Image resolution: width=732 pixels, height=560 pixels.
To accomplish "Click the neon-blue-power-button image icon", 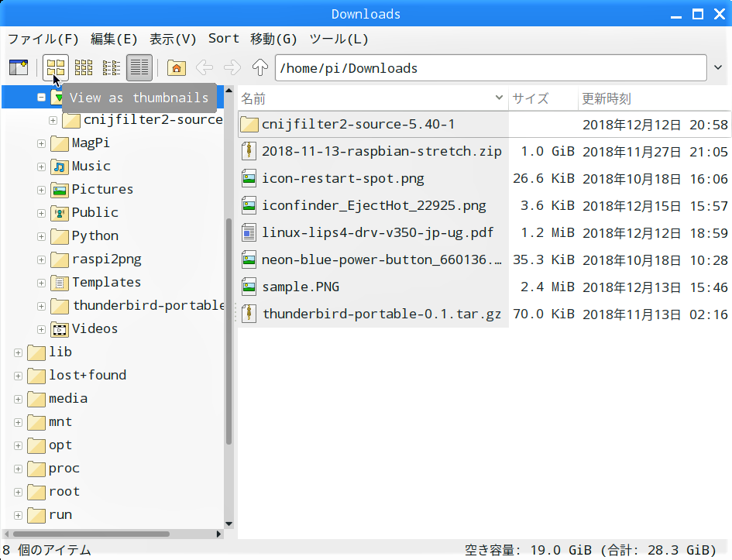I will [x=249, y=259].
